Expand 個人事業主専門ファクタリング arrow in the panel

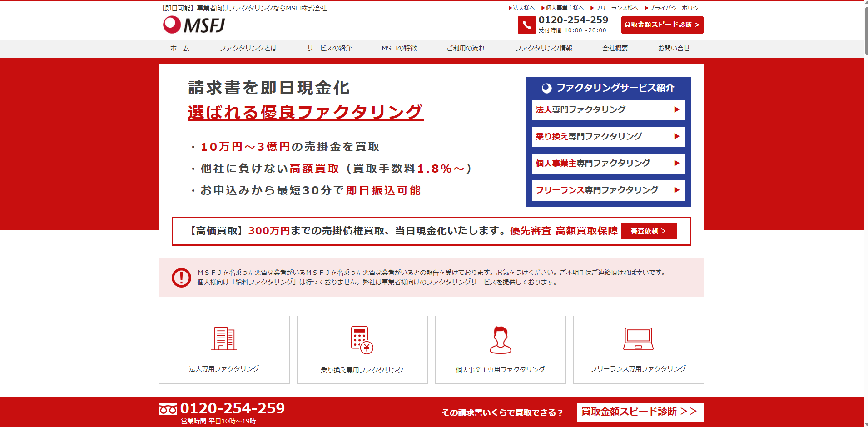676,164
